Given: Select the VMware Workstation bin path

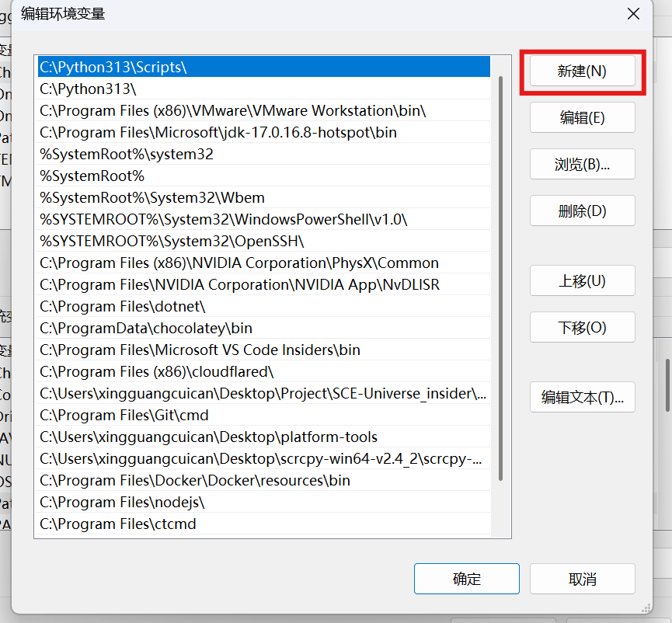Looking at the screenshot, I should tap(232, 111).
